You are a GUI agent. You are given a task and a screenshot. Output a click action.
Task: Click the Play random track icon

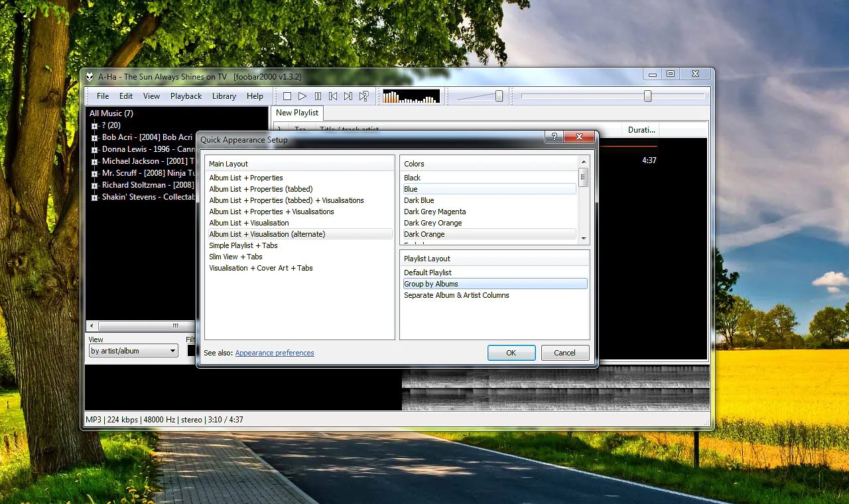click(363, 95)
